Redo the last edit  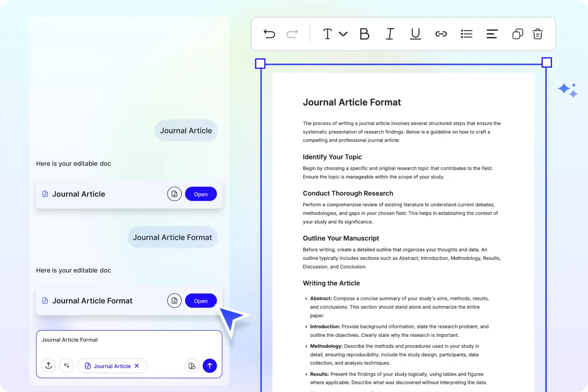(x=291, y=34)
